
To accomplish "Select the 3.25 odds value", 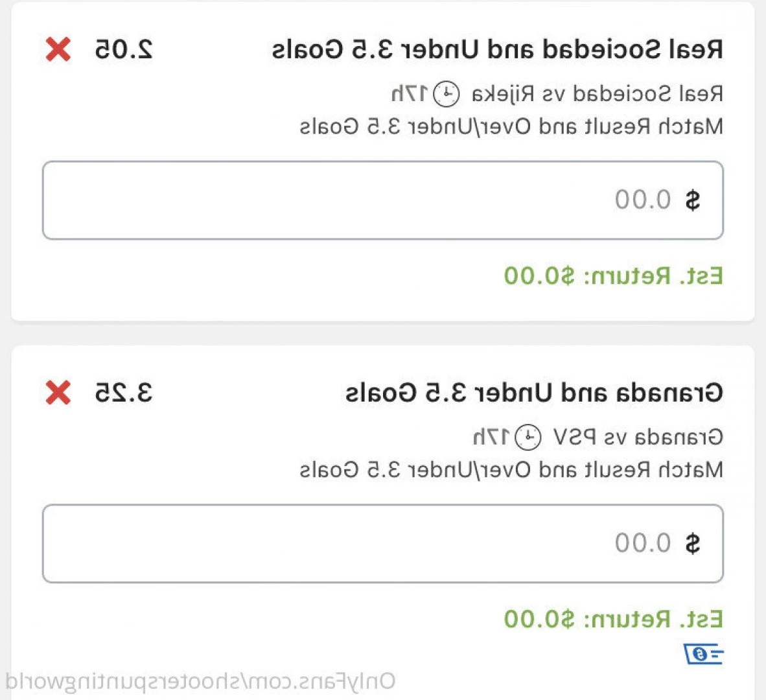I will click(124, 393).
